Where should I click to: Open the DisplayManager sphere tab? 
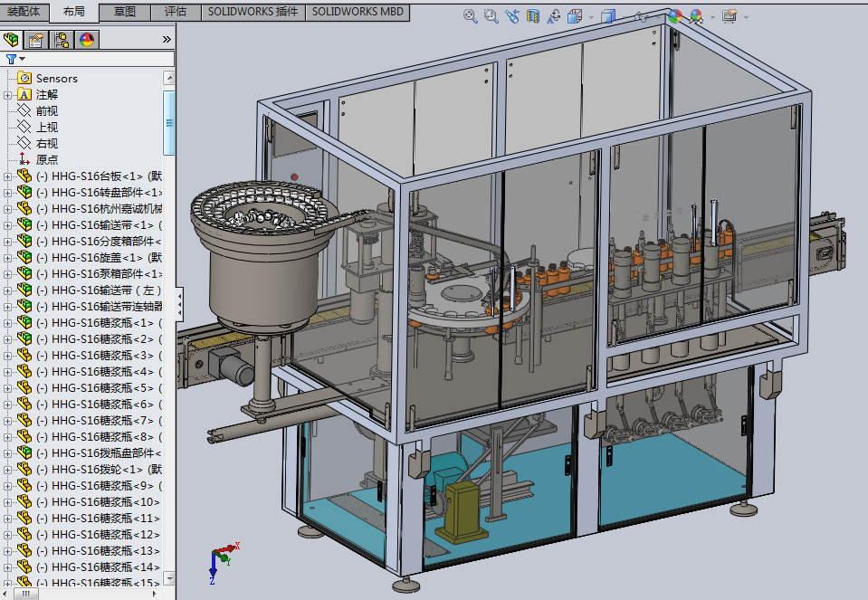click(87, 40)
